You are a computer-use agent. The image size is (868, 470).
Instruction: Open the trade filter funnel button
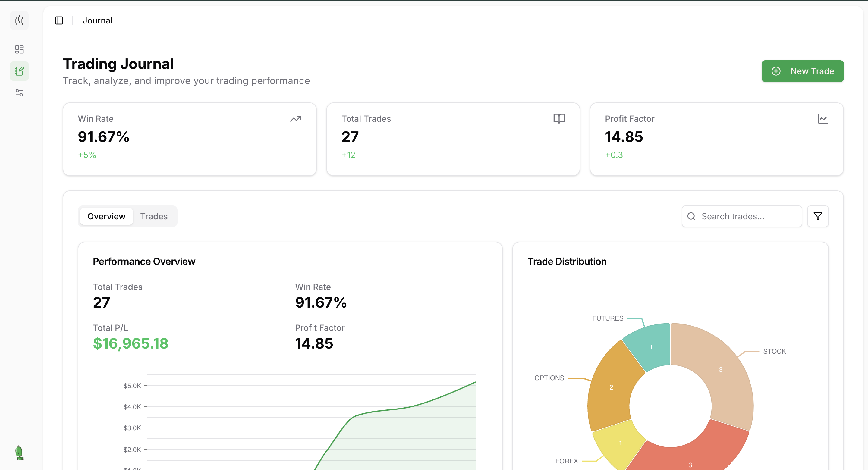(818, 216)
